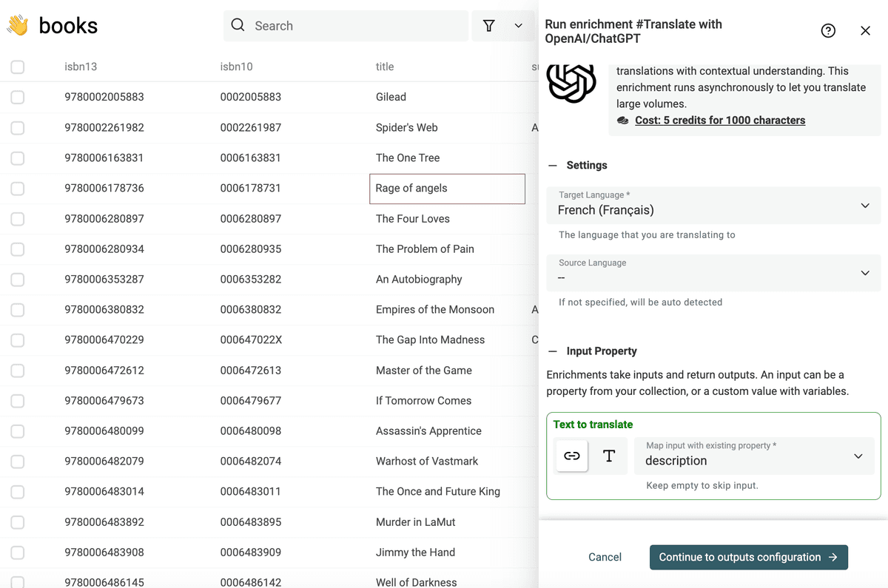The image size is (888, 588).
Task: Expand filter options chevron beside funnel
Action: tap(518, 26)
